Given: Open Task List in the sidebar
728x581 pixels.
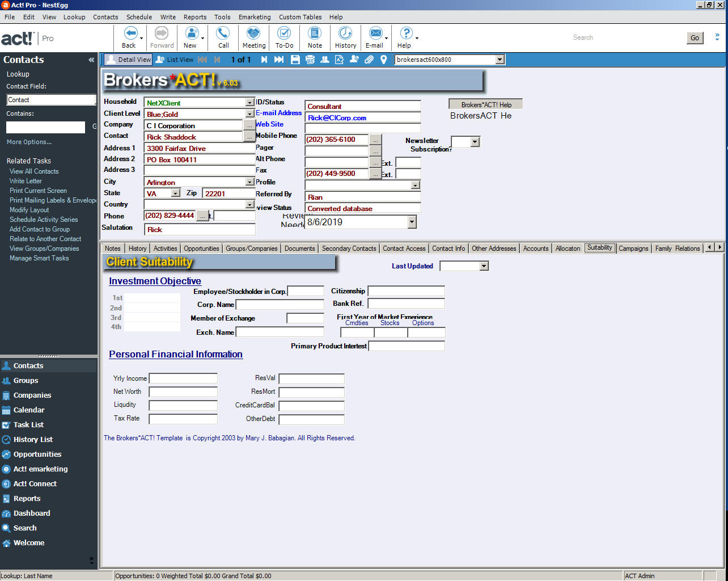Looking at the screenshot, I should coord(28,425).
